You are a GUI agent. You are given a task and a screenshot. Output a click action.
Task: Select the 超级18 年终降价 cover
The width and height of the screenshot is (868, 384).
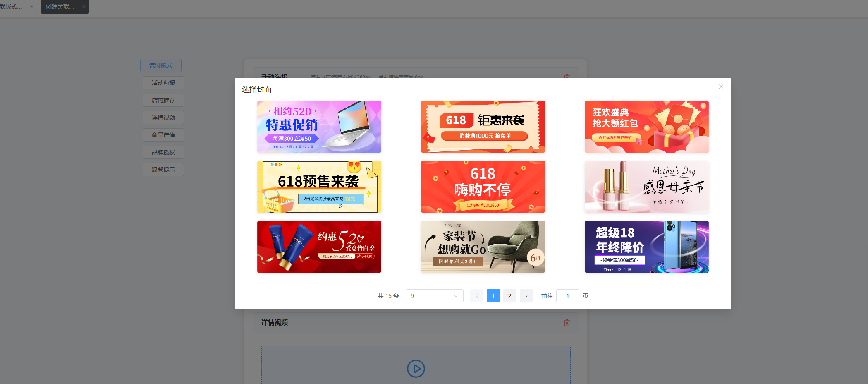tap(646, 247)
